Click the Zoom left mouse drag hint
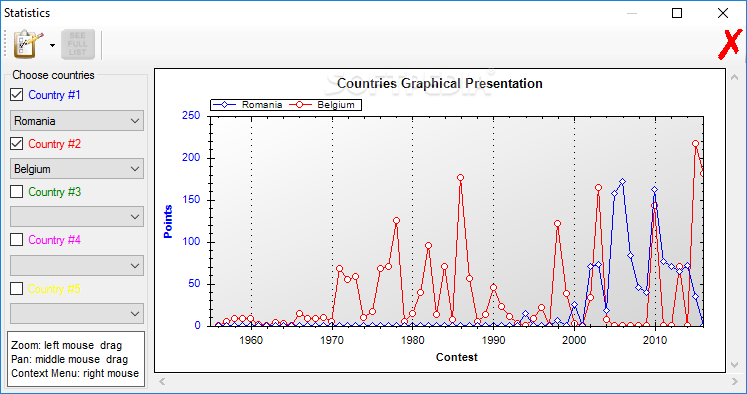The image size is (747, 394). point(67,345)
